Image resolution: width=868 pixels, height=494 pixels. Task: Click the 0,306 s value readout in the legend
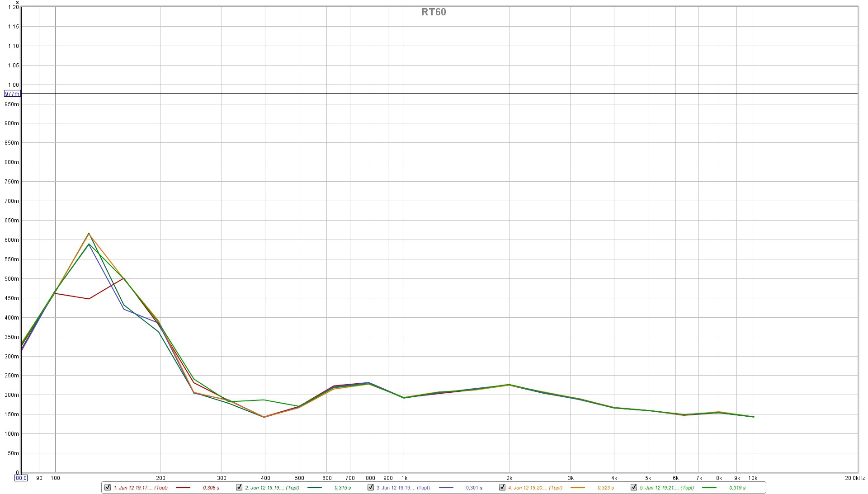click(x=211, y=488)
